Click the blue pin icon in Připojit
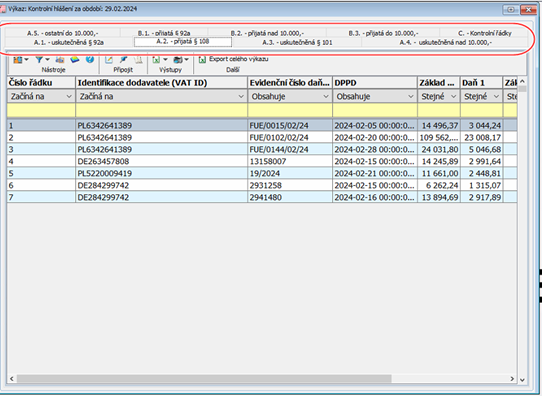This screenshot has height=396, width=542. point(123,60)
